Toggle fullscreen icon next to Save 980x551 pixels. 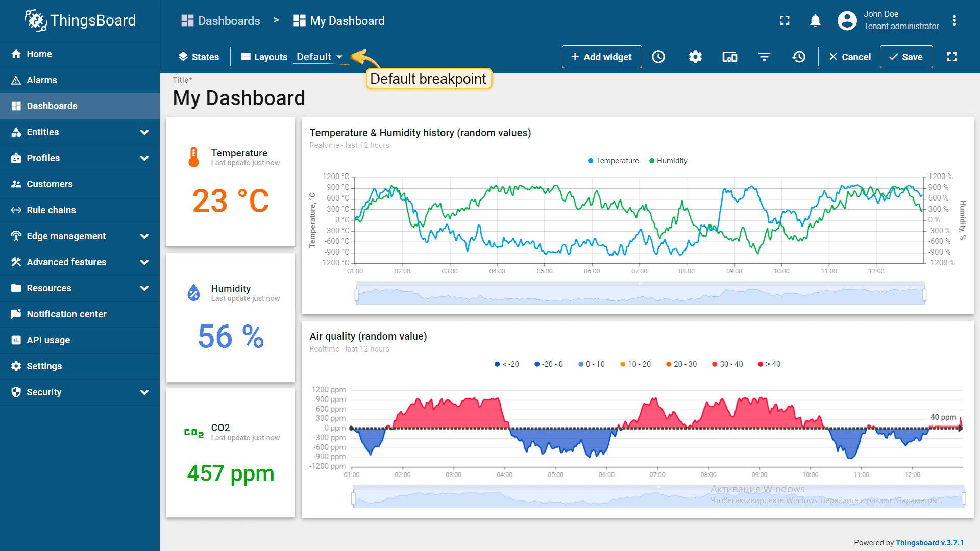pos(951,57)
